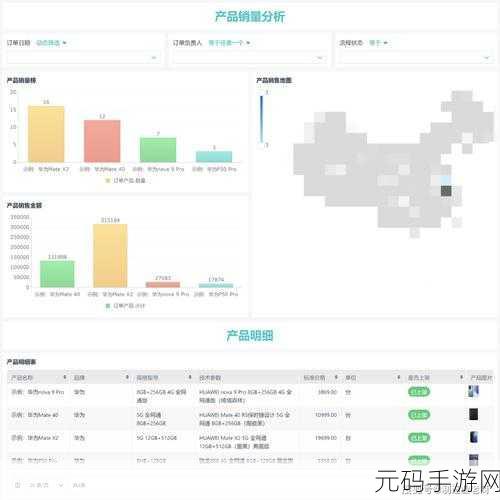Sort table by 标准价格 column arrows
This screenshot has width=500, height=500.
336,377
